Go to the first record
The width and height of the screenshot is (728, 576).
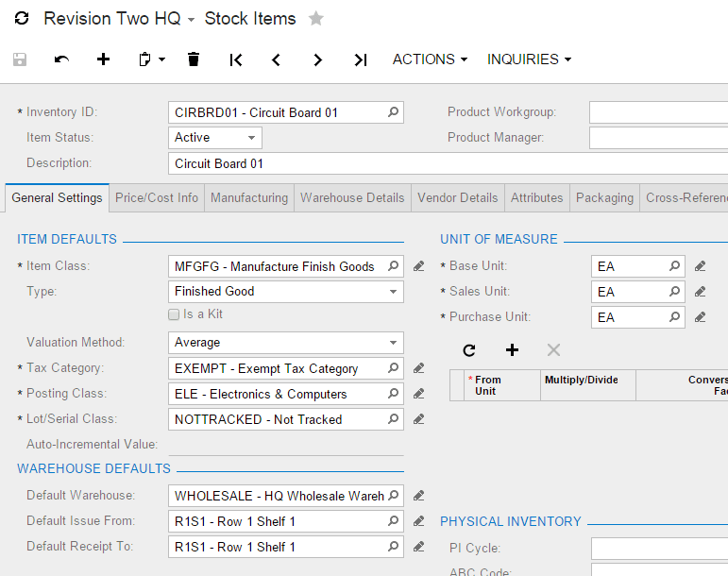point(236,59)
